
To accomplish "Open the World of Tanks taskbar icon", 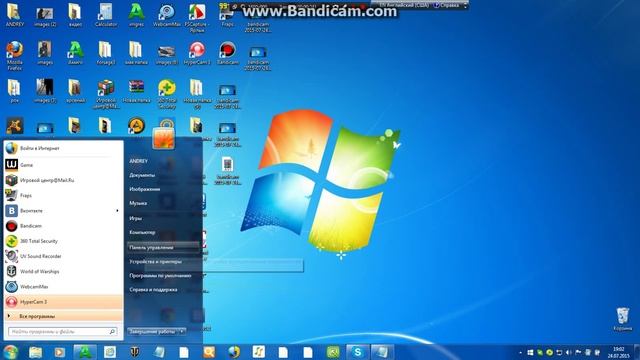I will point(135,352).
